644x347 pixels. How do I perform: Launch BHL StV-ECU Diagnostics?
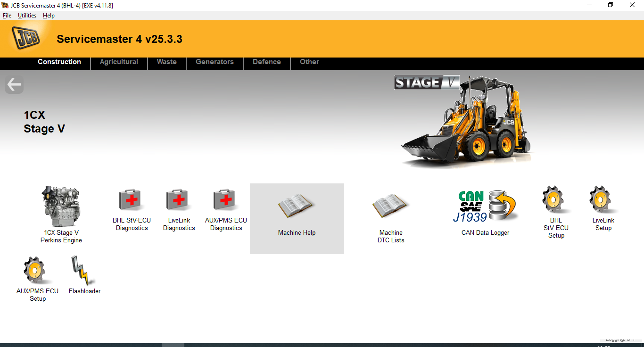132,201
